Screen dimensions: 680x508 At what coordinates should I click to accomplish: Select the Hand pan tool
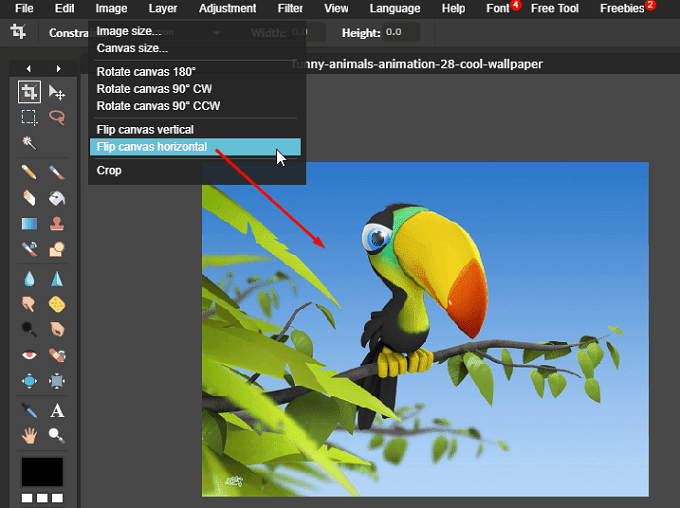pos(29,435)
